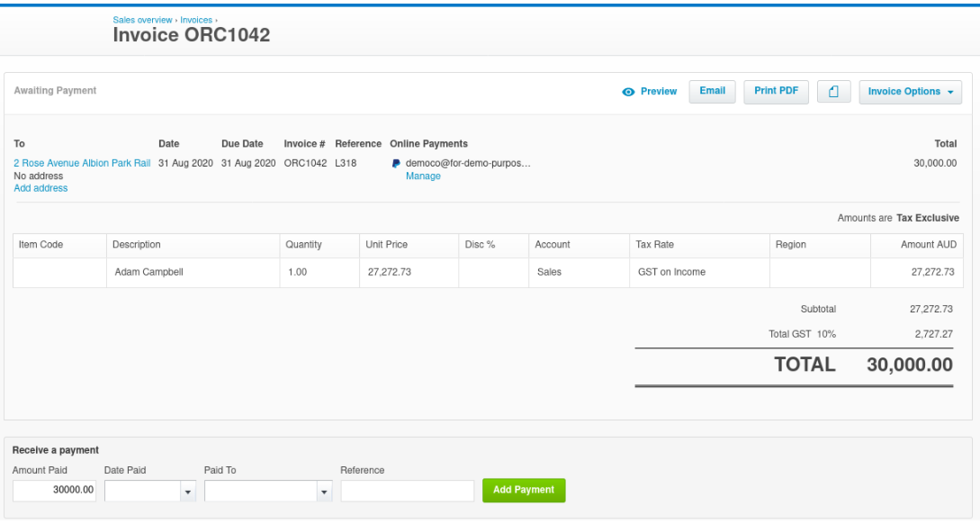Click the Total GST amount 2,727.27

(x=934, y=335)
